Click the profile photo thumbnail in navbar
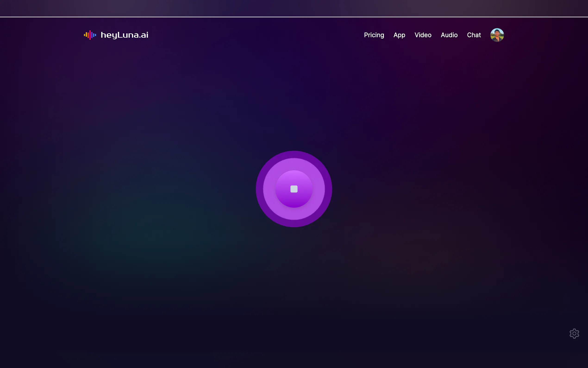This screenshot has width=588, height=368. click(497, 35)
